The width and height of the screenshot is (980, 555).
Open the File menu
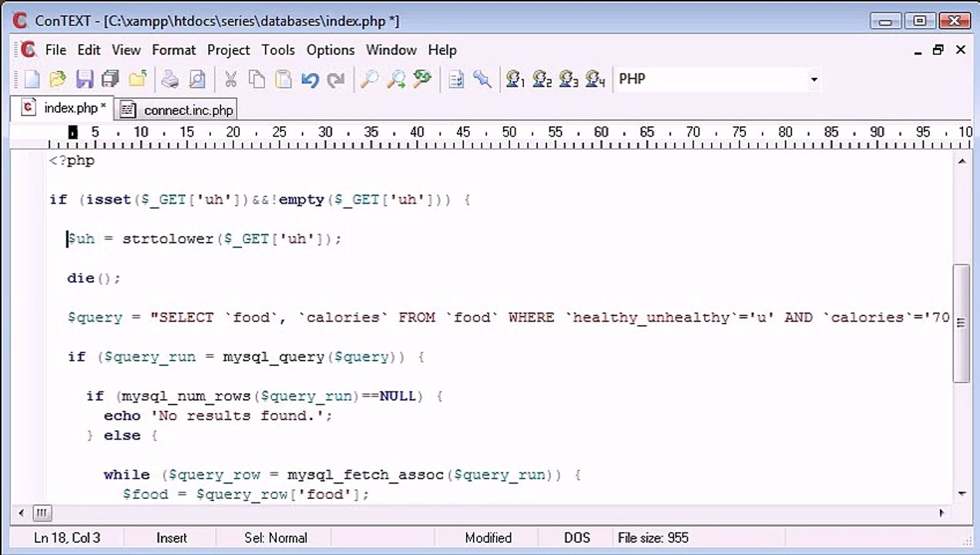(x=55, y=49)
